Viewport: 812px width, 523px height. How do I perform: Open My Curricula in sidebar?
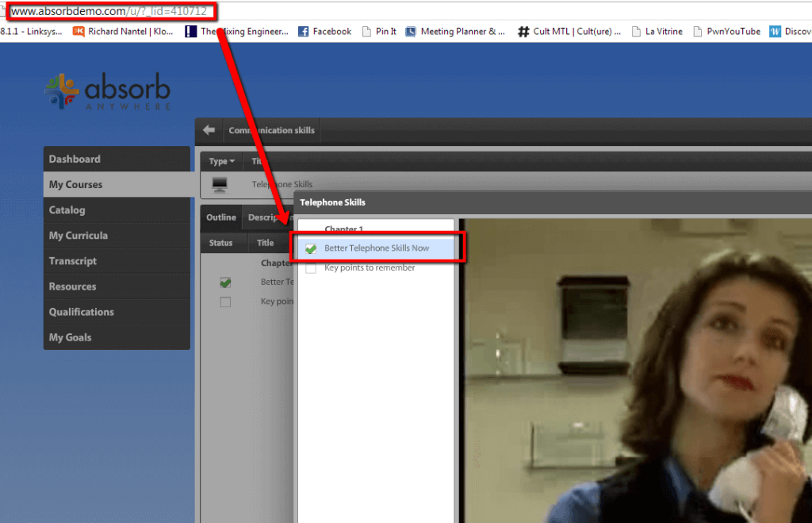[117, 236]
